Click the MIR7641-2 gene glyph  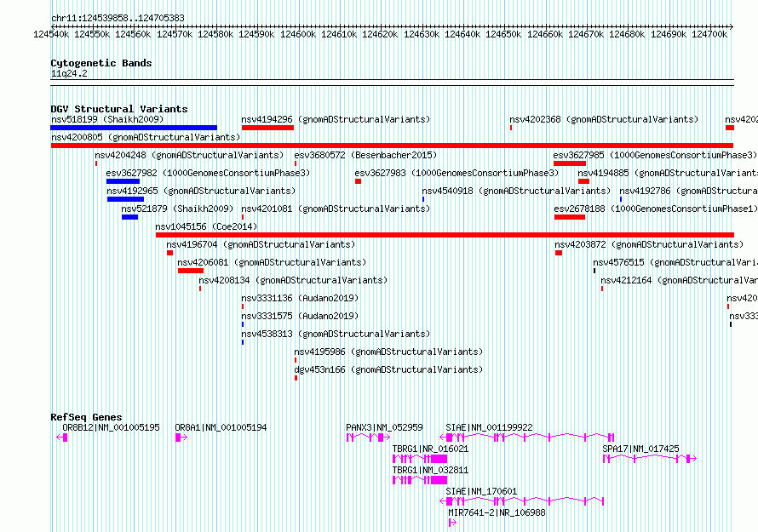pyautogui.click(x=452, y=523)
